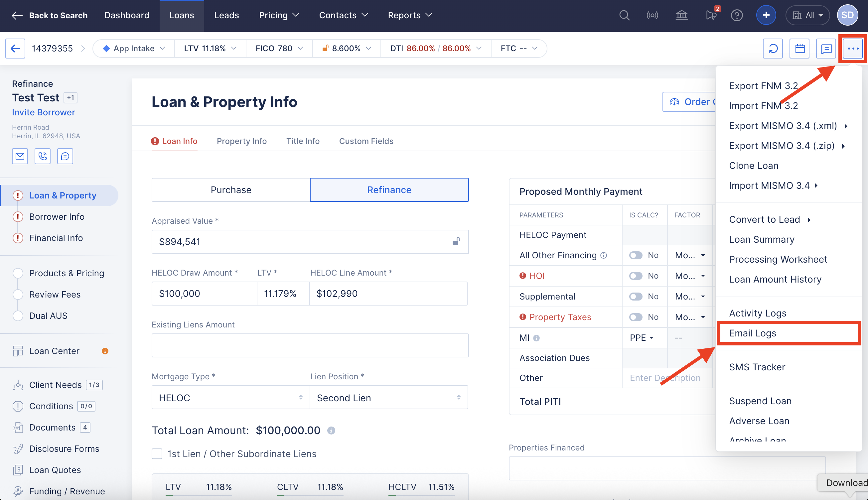Open the Mortgage Type HELOC dropdown
The height and width of the screenshot is (500, 868).
230,398
